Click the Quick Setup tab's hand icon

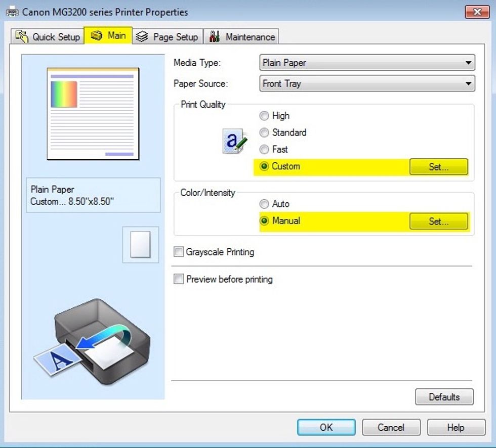pyautogui.click(x=21, y=36)
